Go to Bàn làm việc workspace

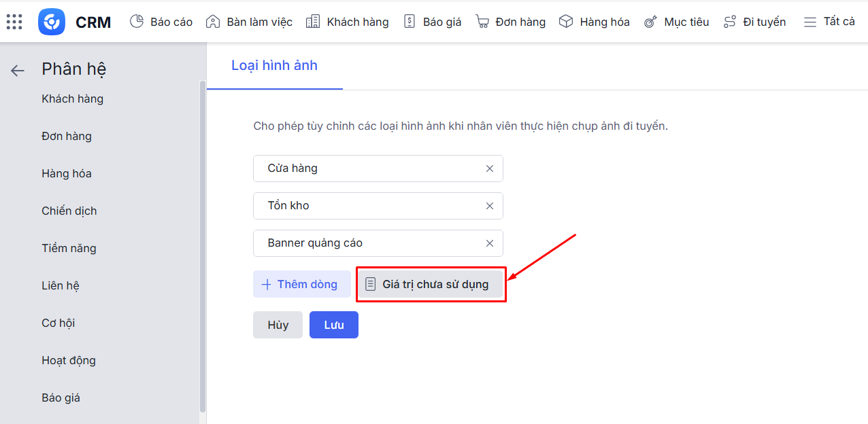point(249,22)
